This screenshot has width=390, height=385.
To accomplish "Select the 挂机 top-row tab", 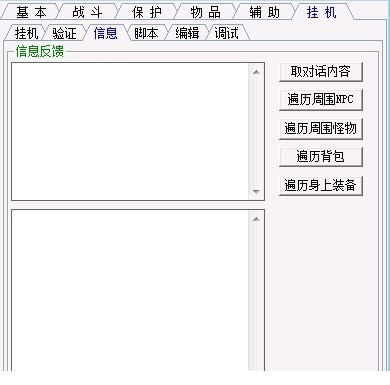I will [321, 12].
